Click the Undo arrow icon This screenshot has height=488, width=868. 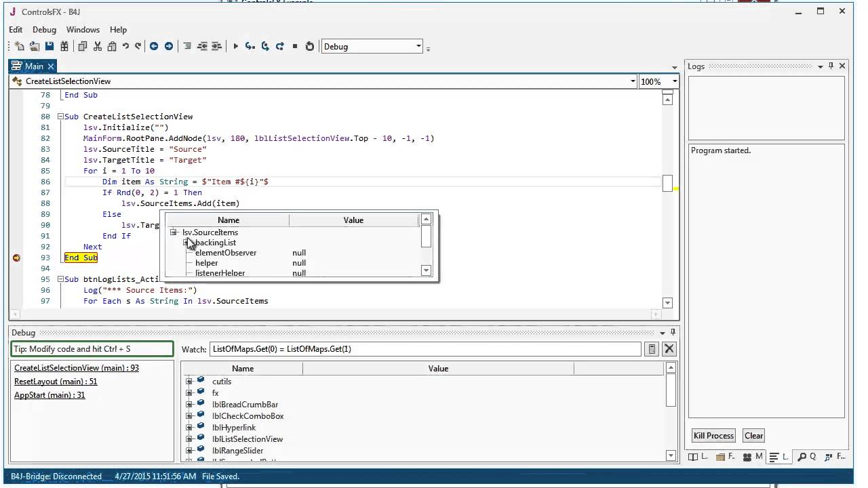[125, 46]
